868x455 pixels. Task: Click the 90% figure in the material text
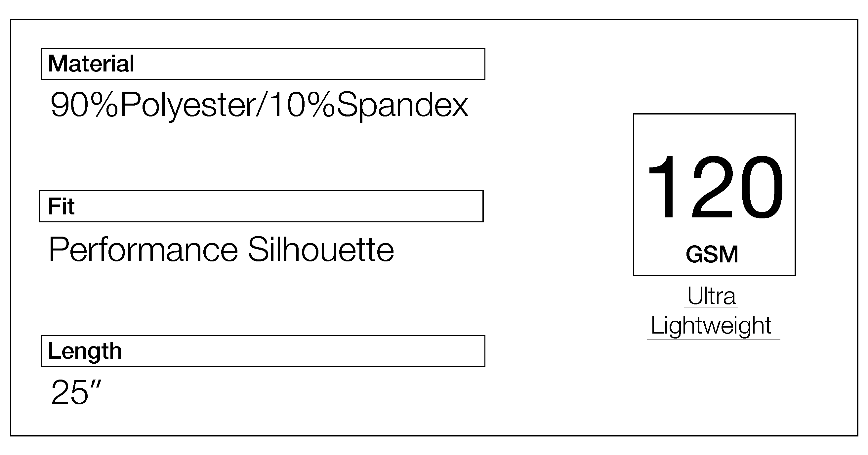tap(84, 105)
